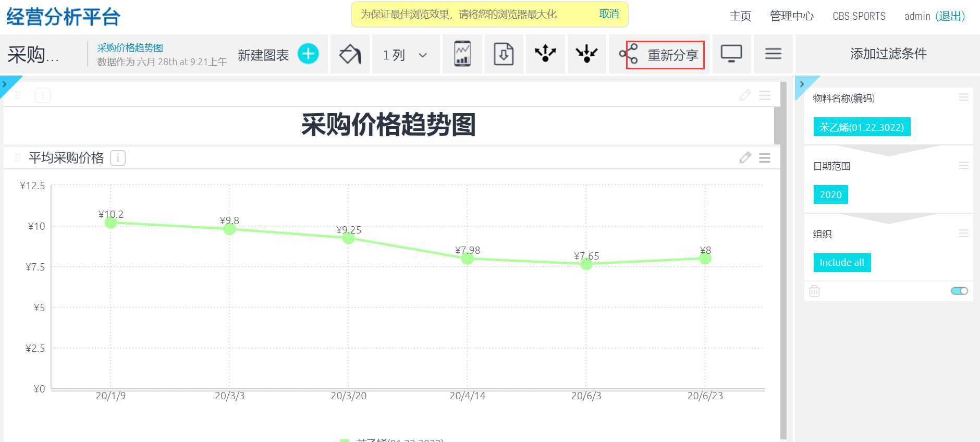Collapse the right filter panel arrow
The width and height of the screenshot is (980, 442).
[802, 84]
